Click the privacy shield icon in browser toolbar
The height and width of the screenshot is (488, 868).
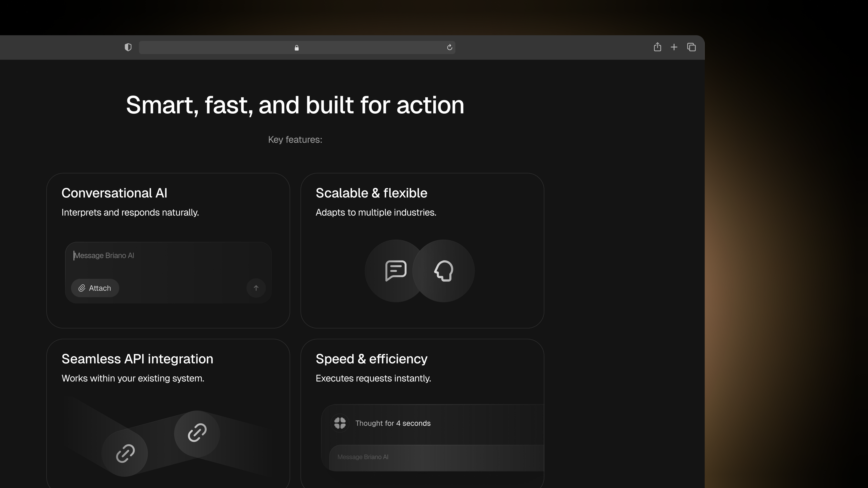pos(128,47)
